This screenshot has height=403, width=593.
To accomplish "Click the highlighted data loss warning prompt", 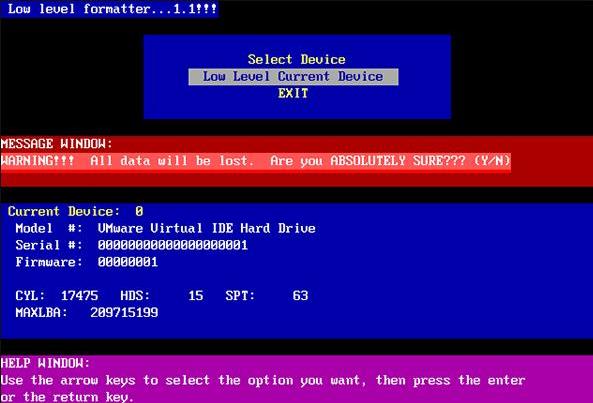I will [x=256, y=161].
